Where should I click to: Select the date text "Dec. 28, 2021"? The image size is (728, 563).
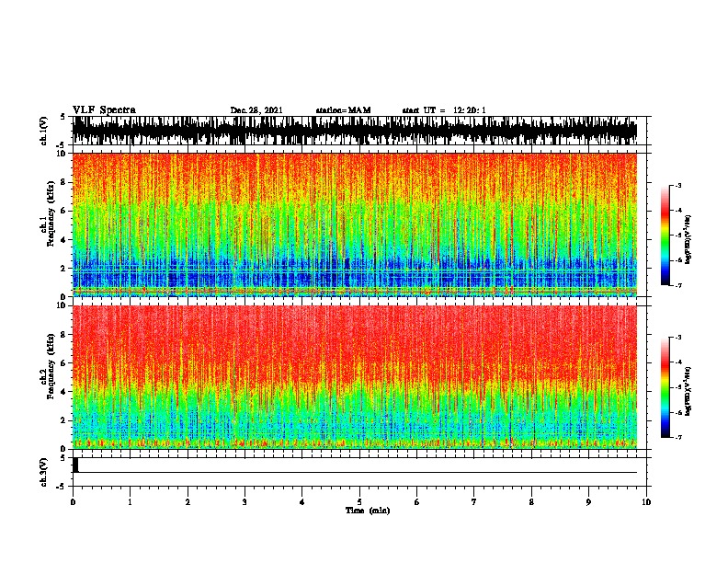point(256,110)
